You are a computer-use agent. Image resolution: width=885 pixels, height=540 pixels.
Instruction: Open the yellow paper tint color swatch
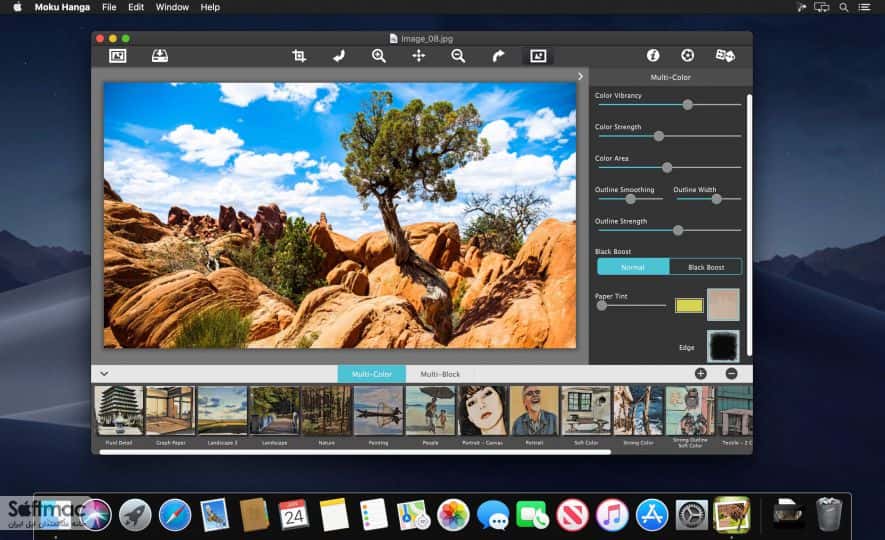tap(689, 305)
